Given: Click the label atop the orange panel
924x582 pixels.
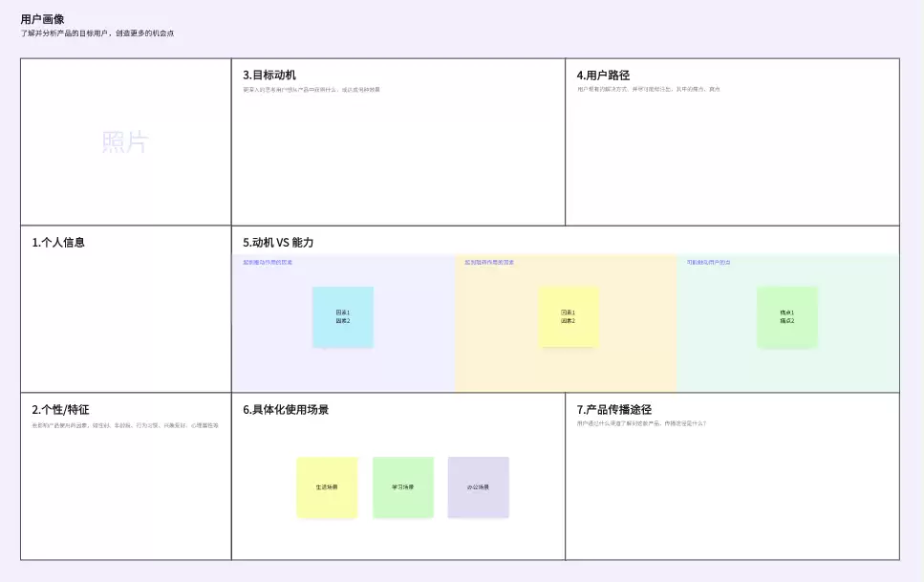Looking at the screenshot, I should click(x=489, y=262).
